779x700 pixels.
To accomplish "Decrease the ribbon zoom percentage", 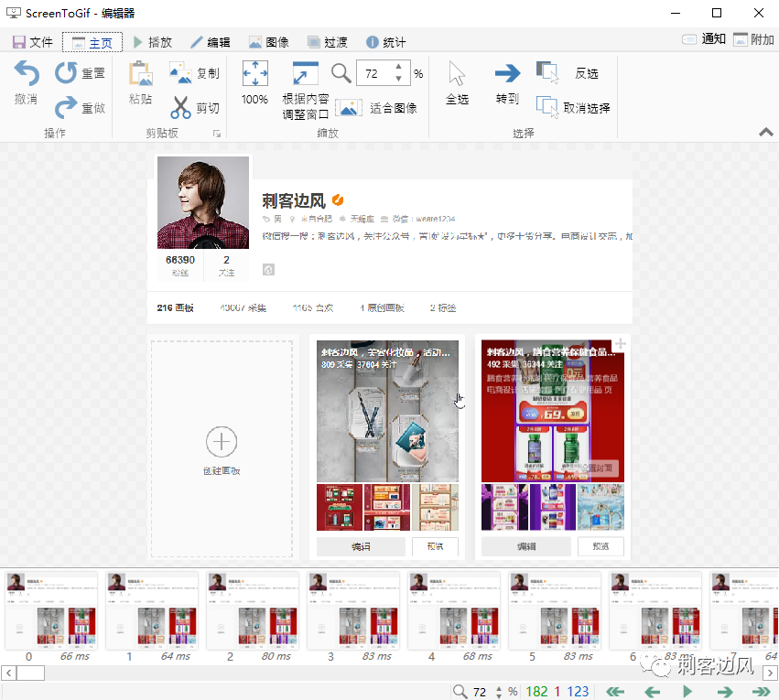I will (x=398, y=79).
